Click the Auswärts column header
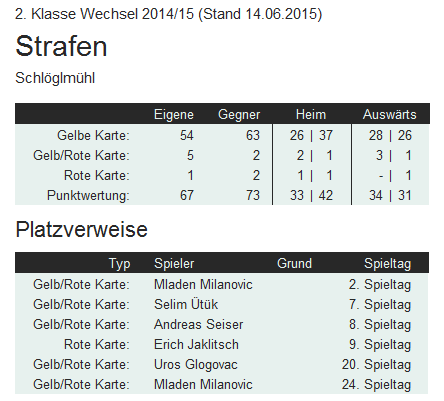 coord(390,114)
